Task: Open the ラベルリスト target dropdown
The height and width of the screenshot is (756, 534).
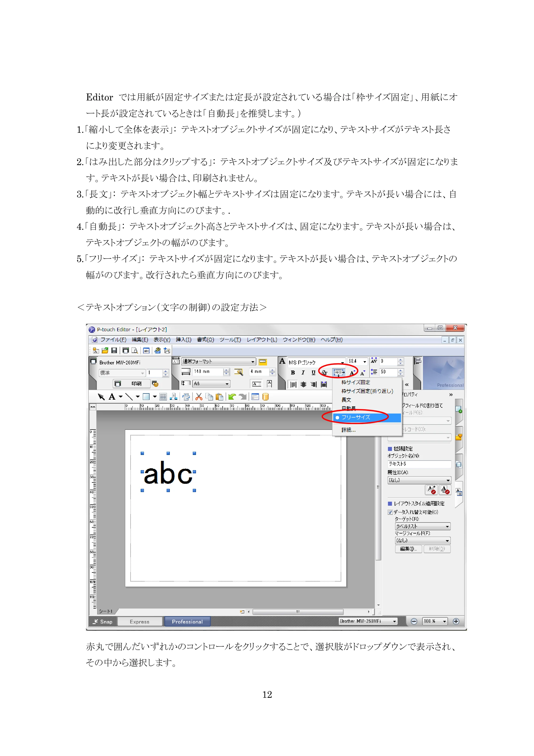Action: point(422,526)
